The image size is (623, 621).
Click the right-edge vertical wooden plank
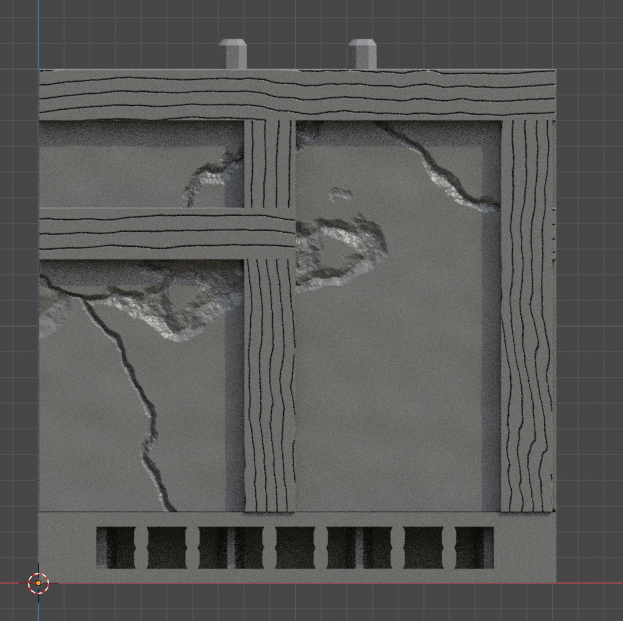[528, 316]
